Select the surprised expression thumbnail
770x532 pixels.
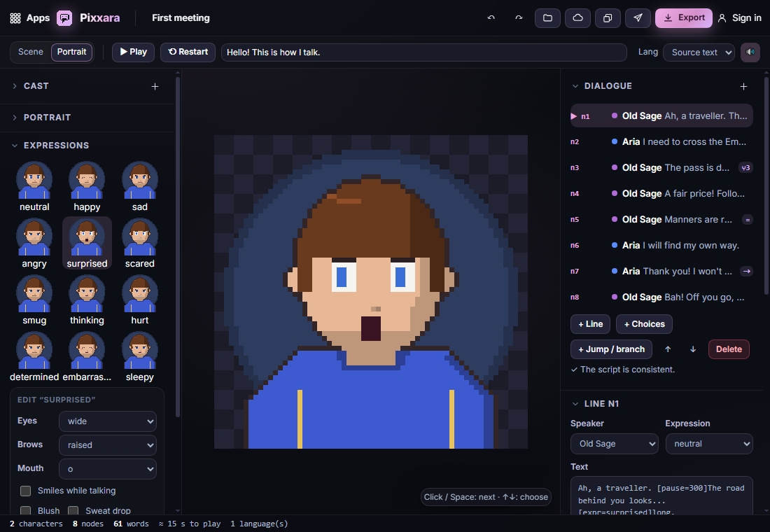click(x=87, y=243)
